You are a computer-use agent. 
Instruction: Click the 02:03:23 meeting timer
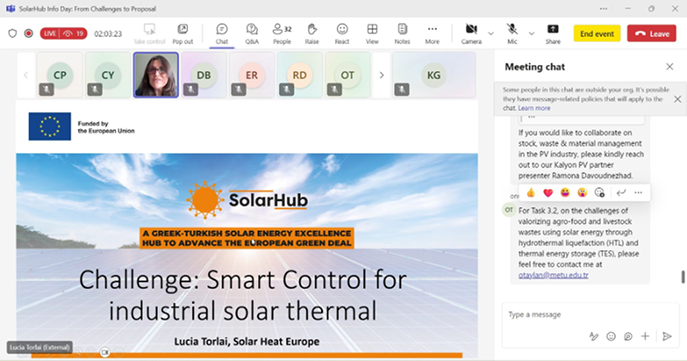(x=108, y=34)
